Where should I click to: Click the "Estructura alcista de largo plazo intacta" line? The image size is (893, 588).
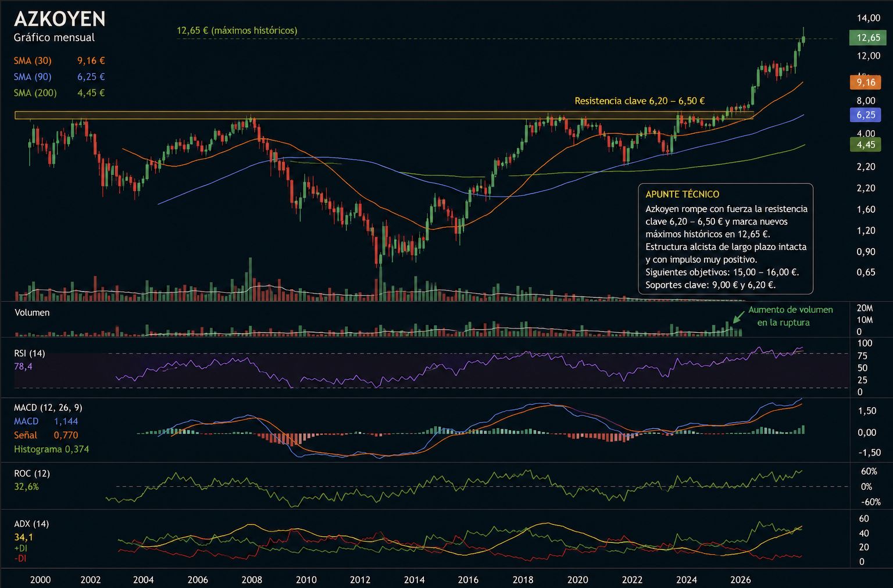(x=726, y=246)
